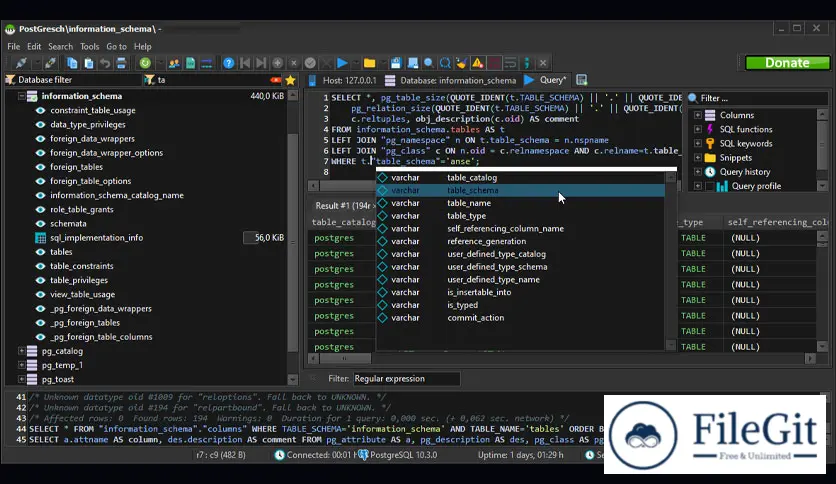Screen dimensions: 836x484
Task: Jump to last row with toolbar arrow
Action: click(x=261, y=63)
